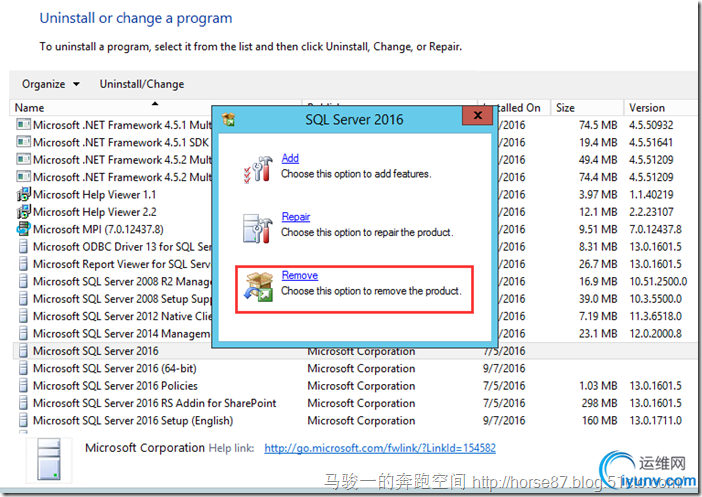The width and height of the screenshot is (702, 497).
Task: Click the Remove link
Action: coord(300,275)
